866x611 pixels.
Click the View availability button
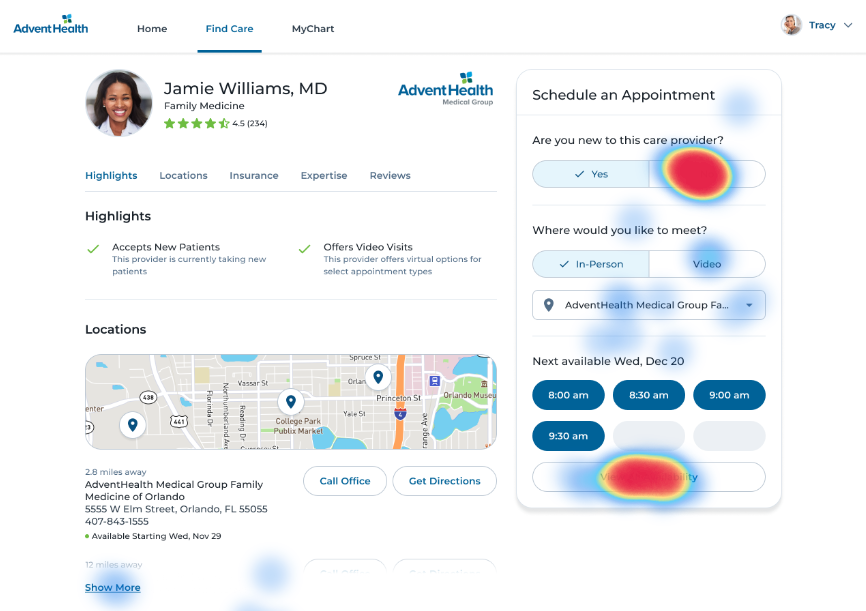(649, 477)
